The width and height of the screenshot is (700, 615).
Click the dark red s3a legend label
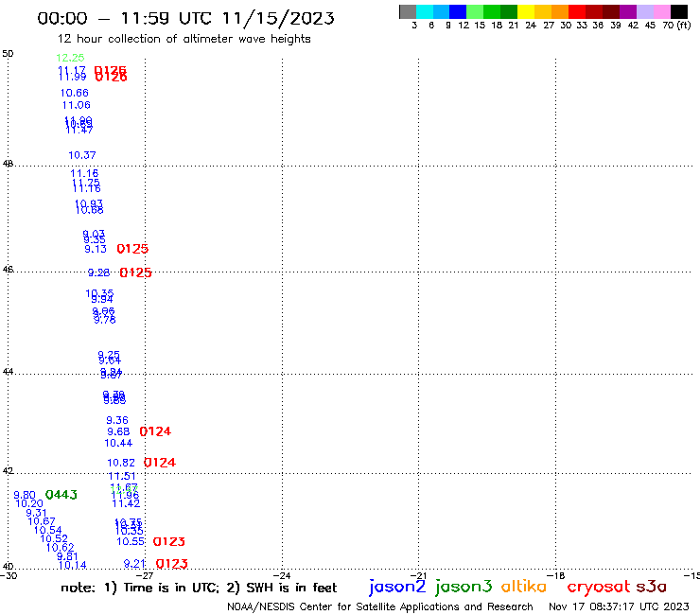pos(651,587)
